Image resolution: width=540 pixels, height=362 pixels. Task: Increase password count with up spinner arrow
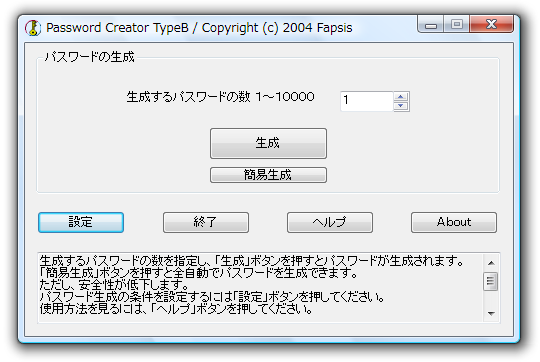(x=401, y=97)
